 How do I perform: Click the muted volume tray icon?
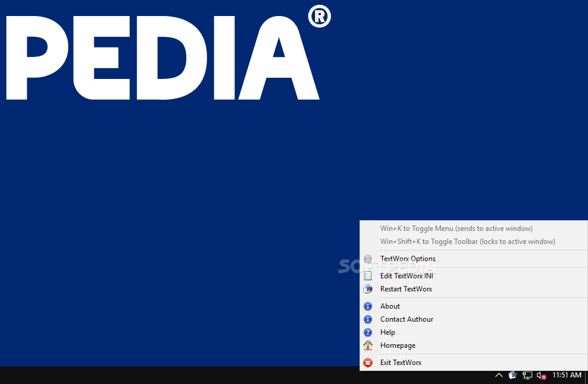(x=541, y=375)
